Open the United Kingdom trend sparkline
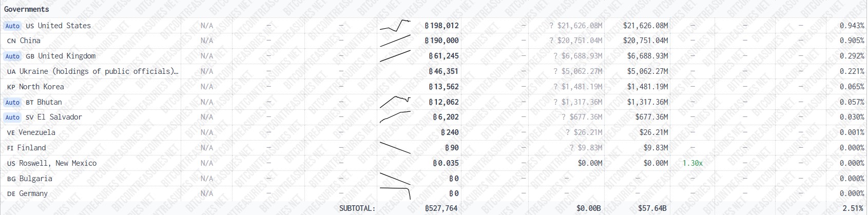868x215 pixels. click(395, 56)
